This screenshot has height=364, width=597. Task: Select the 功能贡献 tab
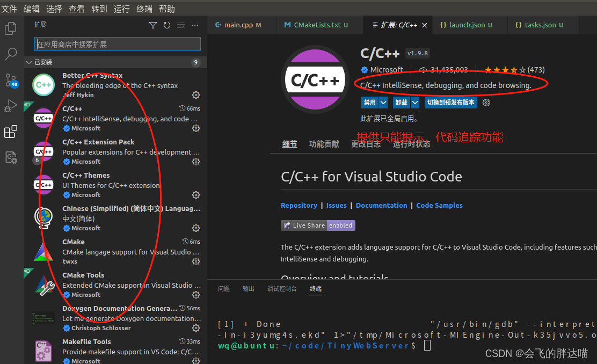pos(324,144)
